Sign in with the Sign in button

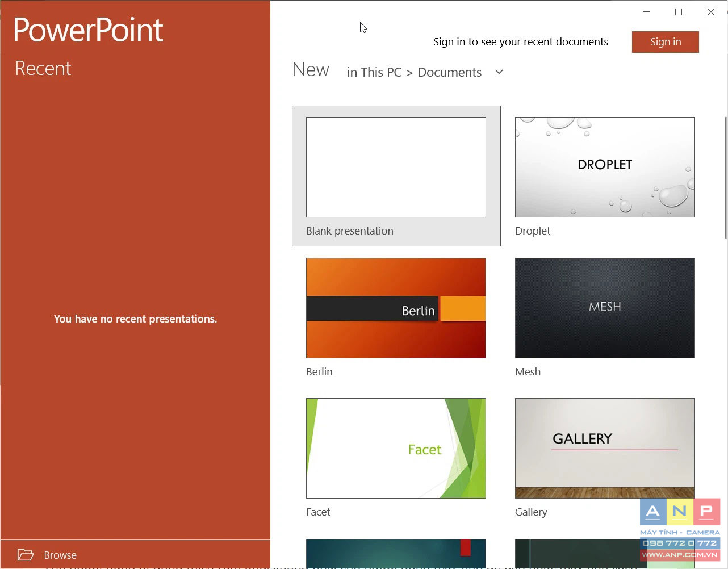(666, 42)
